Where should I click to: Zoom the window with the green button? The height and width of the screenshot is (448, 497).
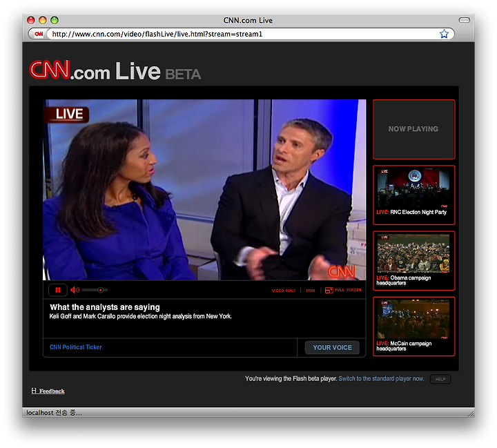pos(55,20)
